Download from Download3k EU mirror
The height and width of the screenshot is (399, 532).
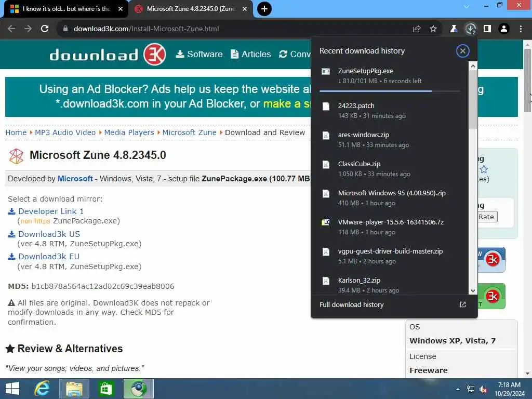point(49,257)
